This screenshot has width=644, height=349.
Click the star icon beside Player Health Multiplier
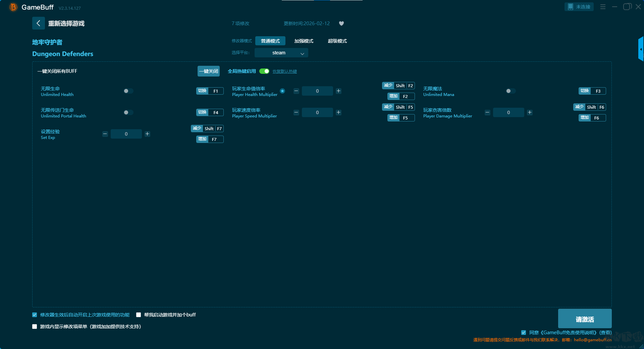[x=282, y=91]
